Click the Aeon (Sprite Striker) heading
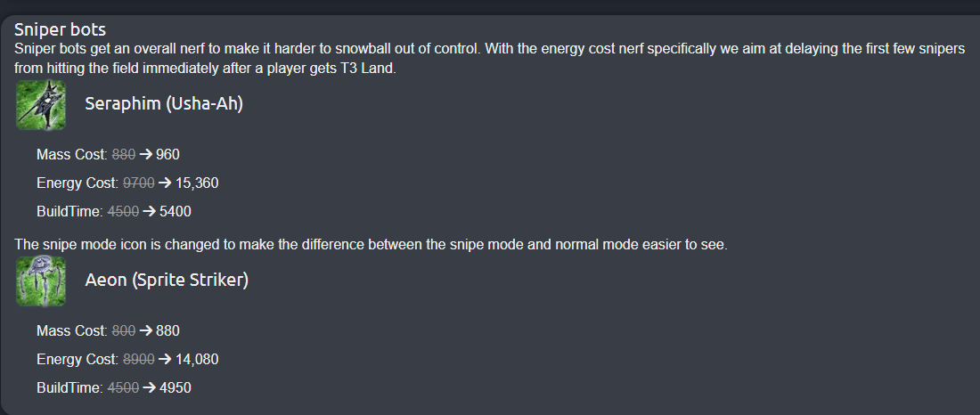The width and height of the screenshot is (980, 415). [x=167, y=280]
